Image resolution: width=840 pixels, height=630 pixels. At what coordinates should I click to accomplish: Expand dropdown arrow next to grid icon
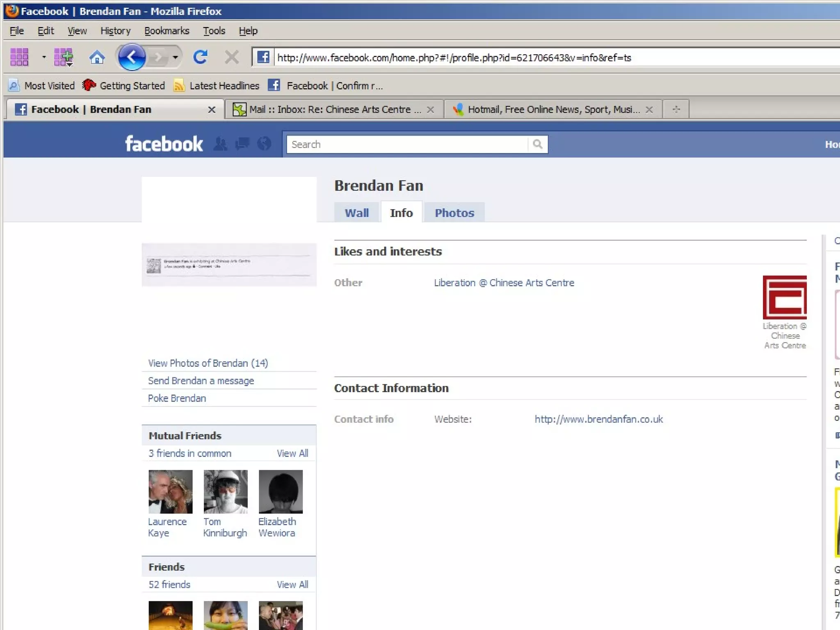[x=44, y=57]
